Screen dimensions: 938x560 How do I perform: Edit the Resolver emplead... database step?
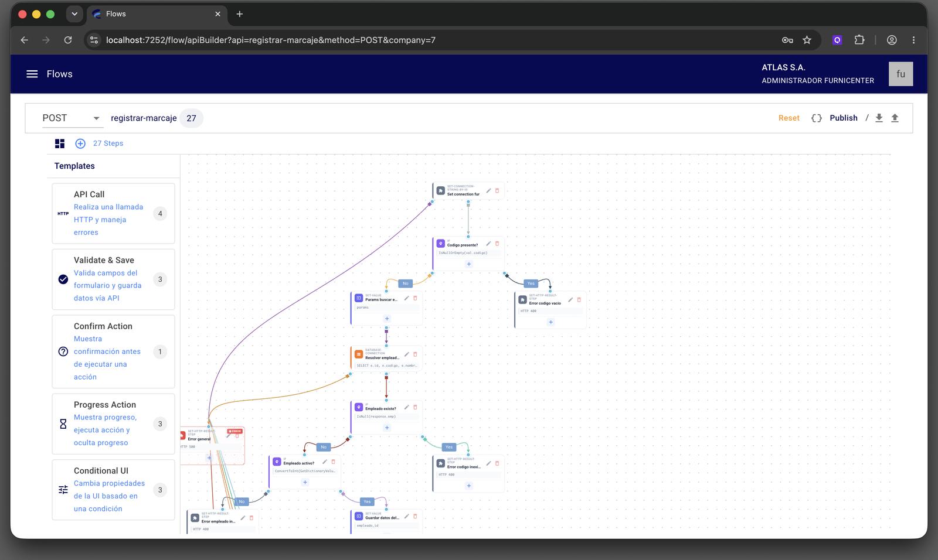tap(406, 354)
